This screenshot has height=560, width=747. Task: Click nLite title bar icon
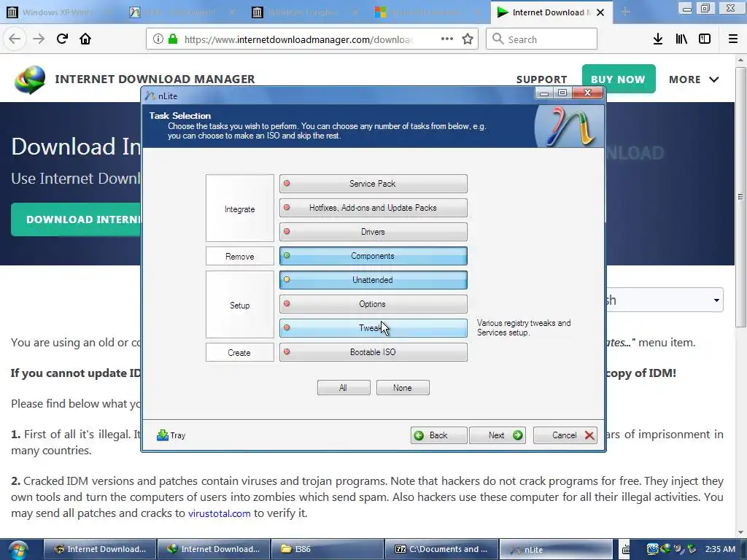click(x=150, y=96)
